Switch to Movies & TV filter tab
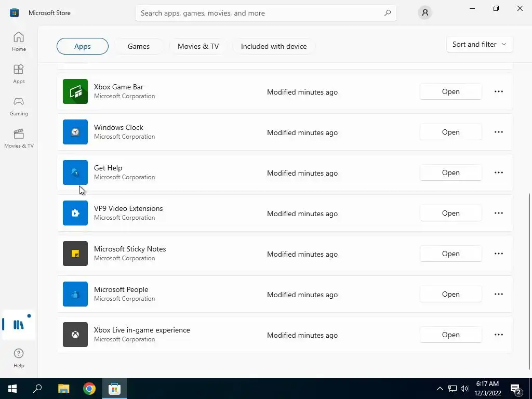This screenshot has height=399, width=532. click(x=198, y=46)
